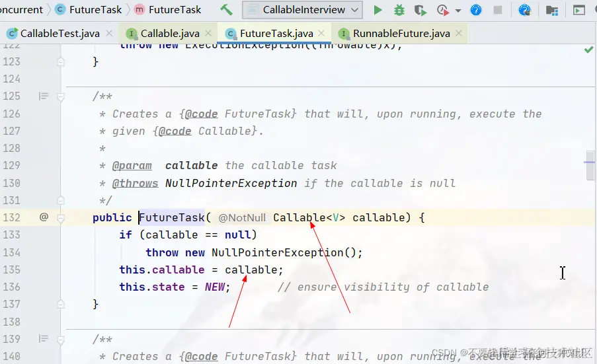Click the fold end marker on line 131
Viewport: 597px width, 364px height.
click(61, 200)
